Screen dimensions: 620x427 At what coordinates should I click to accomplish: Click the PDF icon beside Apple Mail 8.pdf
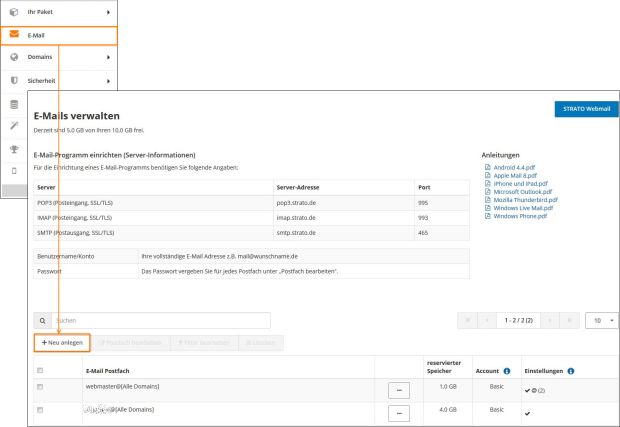(488, 175)
